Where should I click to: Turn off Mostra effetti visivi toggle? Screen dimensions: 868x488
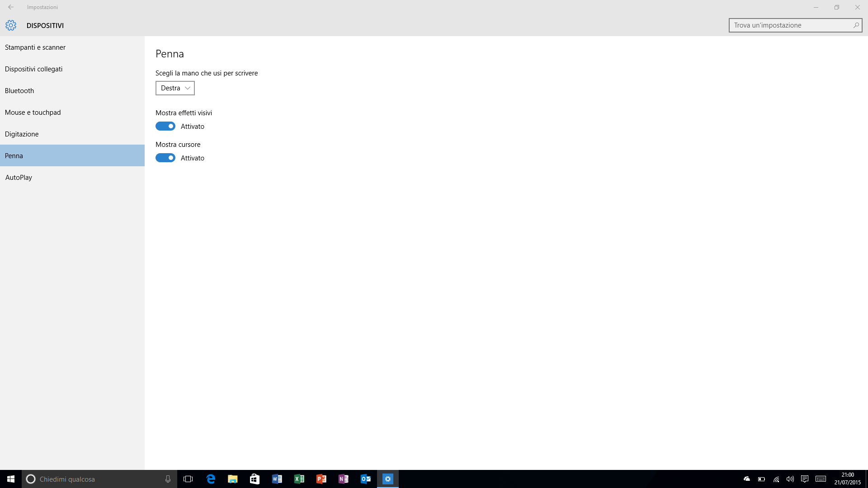[165, 126]
